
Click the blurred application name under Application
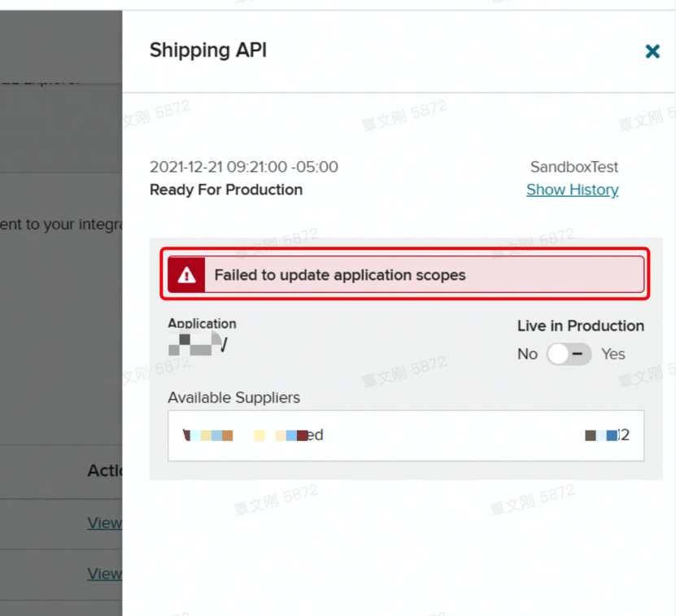coord(198,344)
